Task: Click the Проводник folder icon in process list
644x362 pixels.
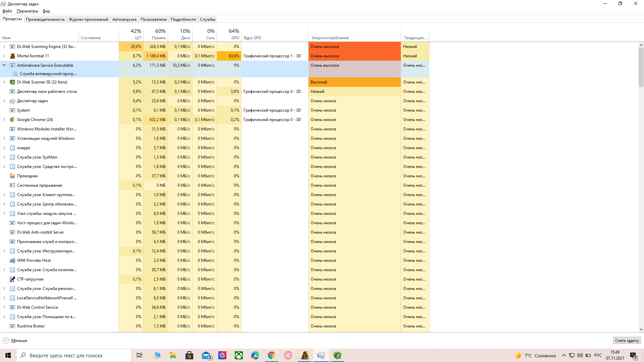Action: (12, 176)
